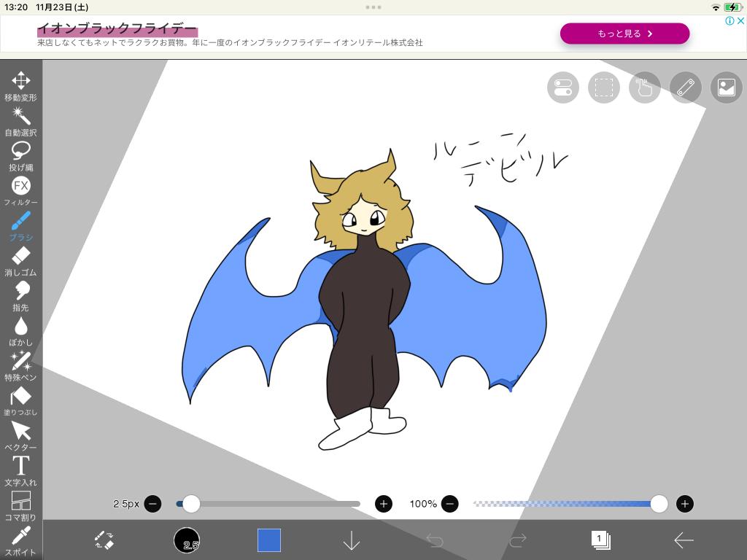747x560 pixels.
Task: Open the blue color swatch
Action: [269, 540]
